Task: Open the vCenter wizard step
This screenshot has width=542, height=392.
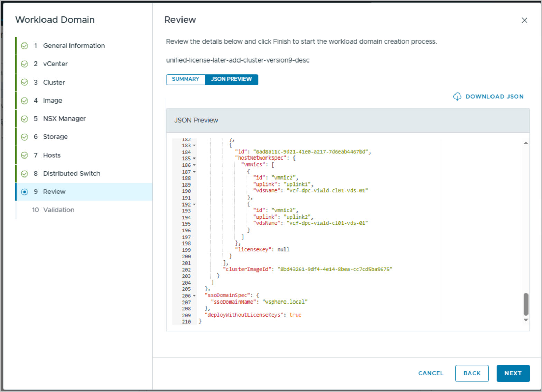Action: [55, 64]
